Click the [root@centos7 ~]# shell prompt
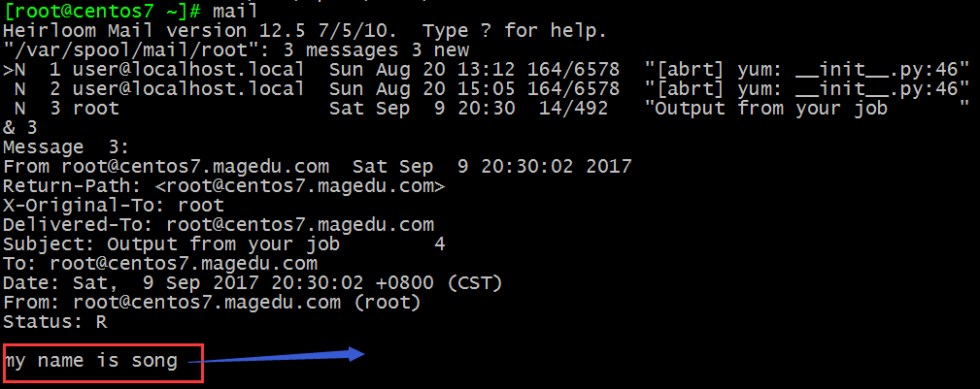Image resolution: width=980 pixels, height=389 pixels. pos(103,11)
